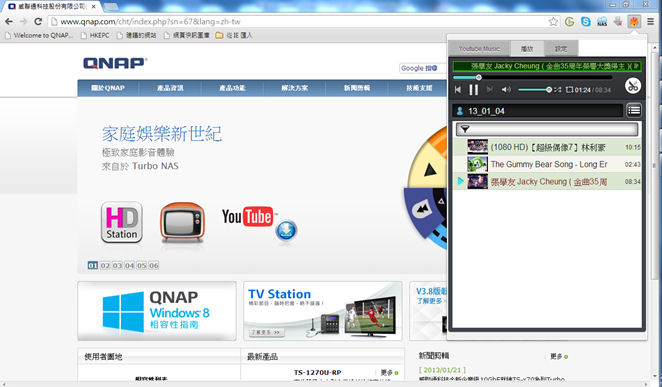Pause the playing song
The image size is (662, 387).
click(474, 89)
